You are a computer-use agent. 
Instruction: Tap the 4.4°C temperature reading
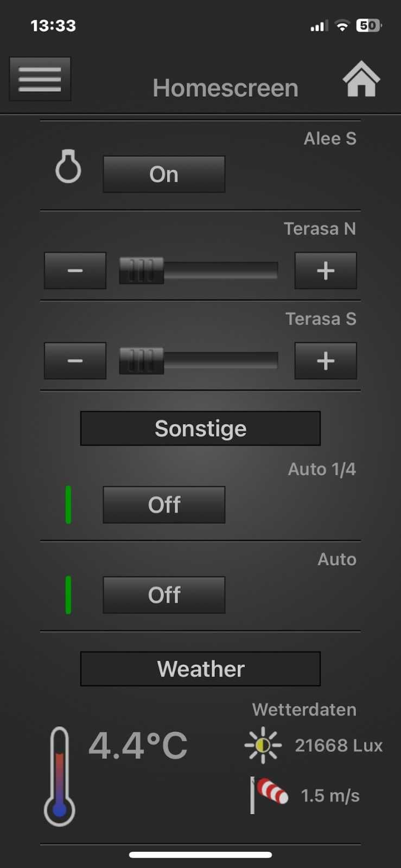[138, 745]
